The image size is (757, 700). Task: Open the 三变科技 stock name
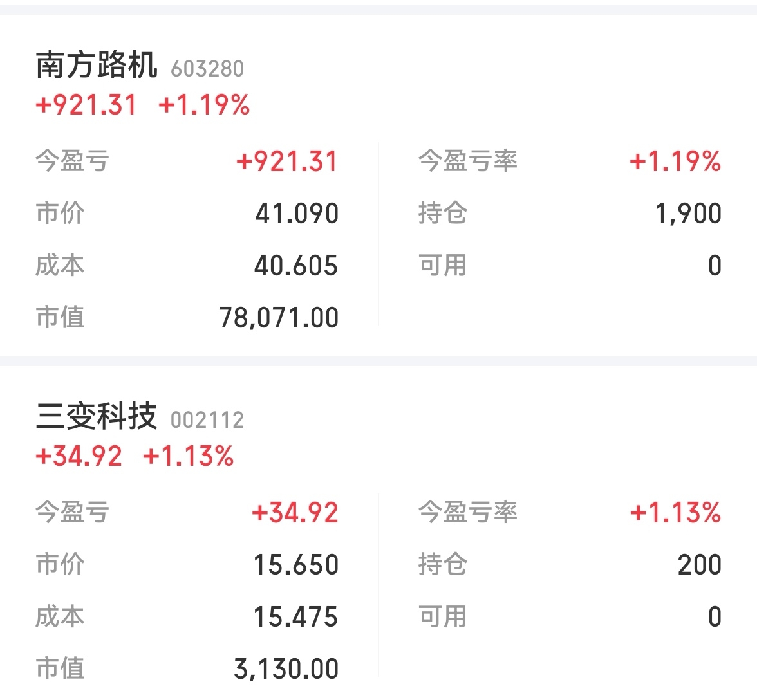point(97,417)
